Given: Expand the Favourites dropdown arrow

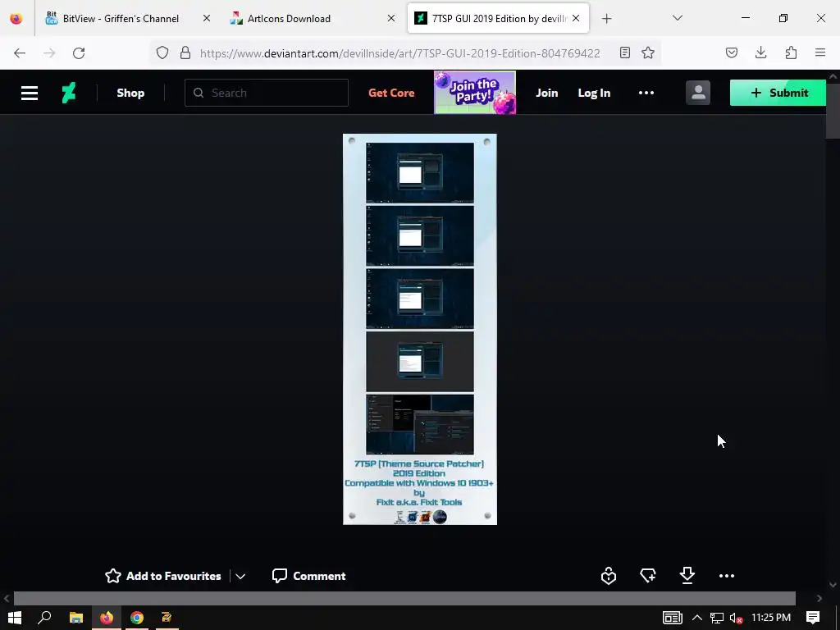Looking at the screenshot, I should [x=240, y=577].
